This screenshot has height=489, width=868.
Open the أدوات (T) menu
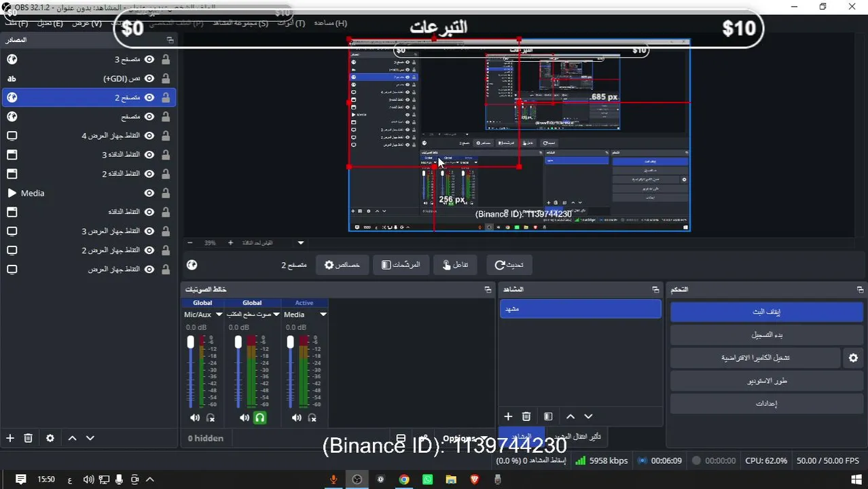(x=291, y=23)
